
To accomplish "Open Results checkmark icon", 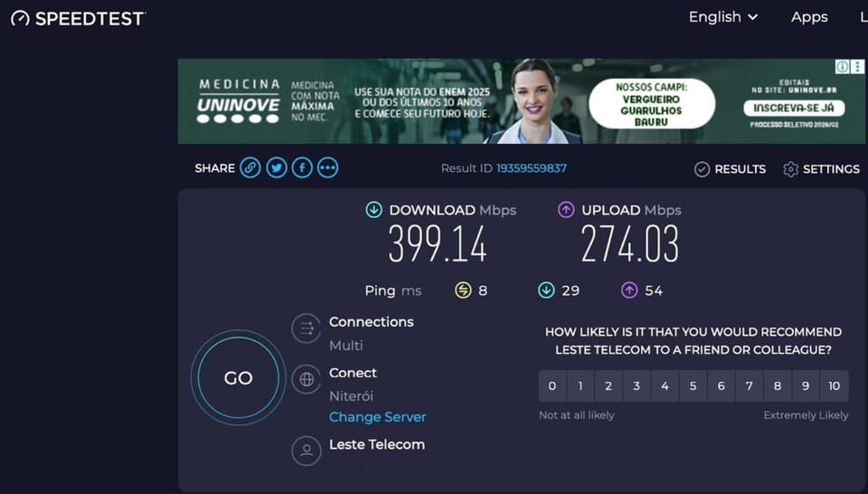I will pos(702,169).
